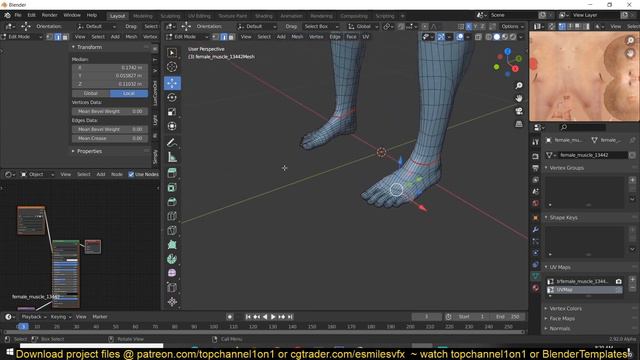This screenshot has width=640, height=360.
Task: Select the Measure ruler tool
Action: [172, 157]
